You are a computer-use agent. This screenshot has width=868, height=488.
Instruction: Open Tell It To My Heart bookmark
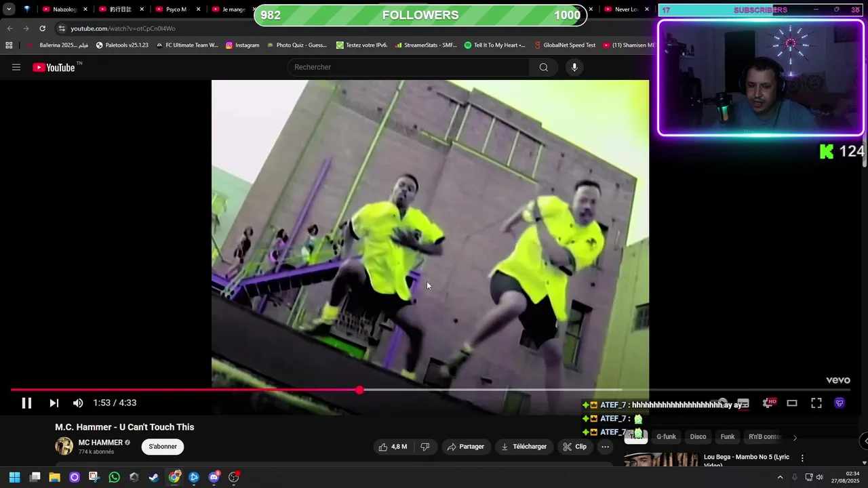point(494,45)
